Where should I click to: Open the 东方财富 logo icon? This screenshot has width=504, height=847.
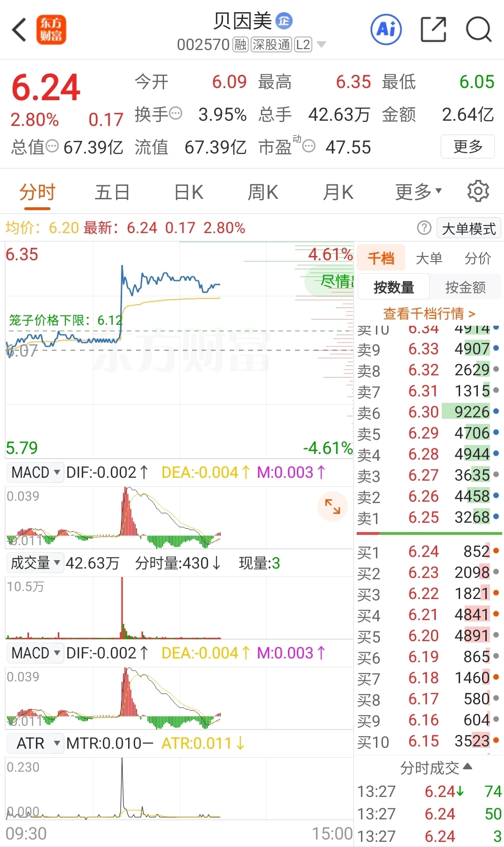(51, 30)
